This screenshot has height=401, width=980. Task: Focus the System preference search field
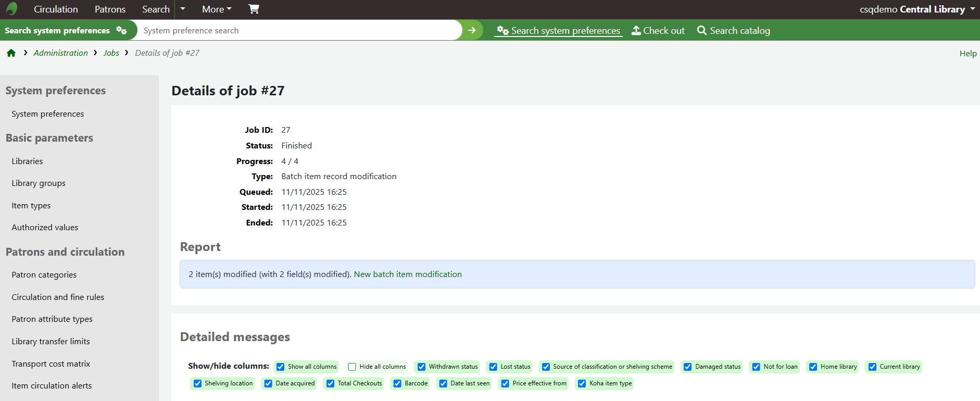(x=299, y=30)
